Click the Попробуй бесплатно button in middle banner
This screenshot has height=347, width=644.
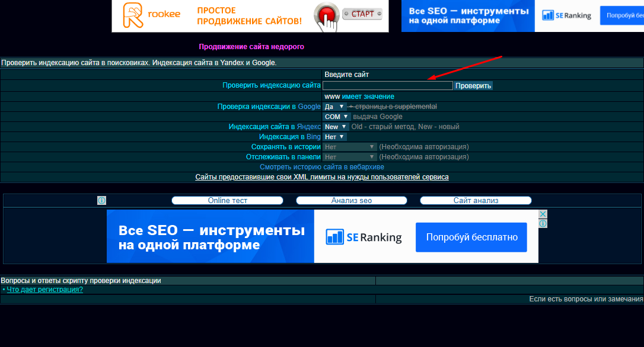[x=471, y=237]
